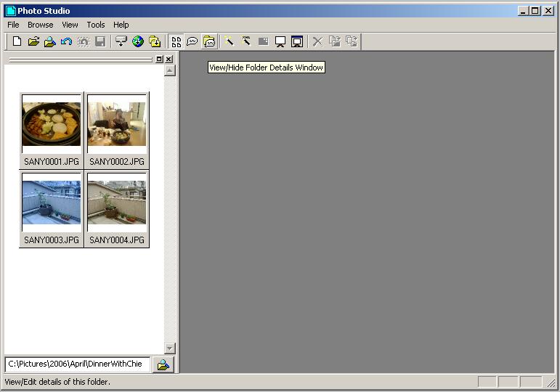This screenshot has width=560, height=392.
Task: Click the move files toolbar icon
Action: click(352, 41)
